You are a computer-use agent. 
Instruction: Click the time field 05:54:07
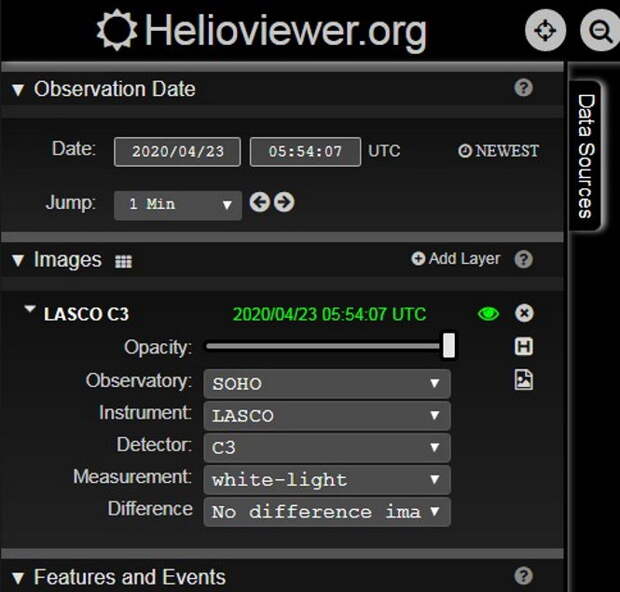[305, 152]
